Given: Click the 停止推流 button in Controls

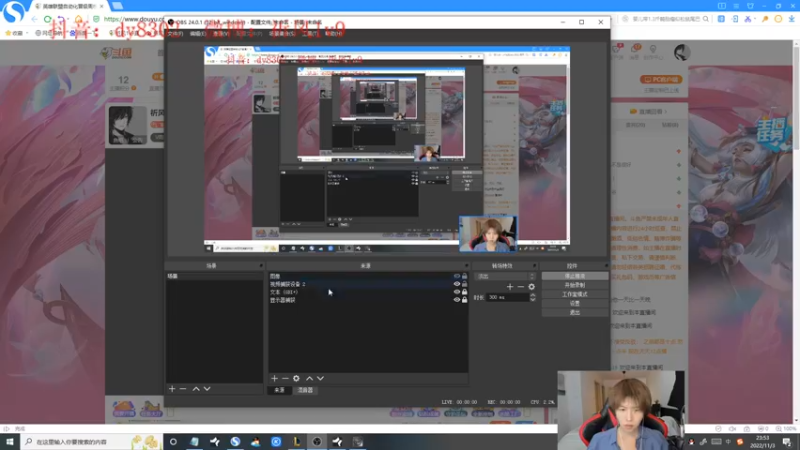Looking at the screenshot, I should (x=574, y=276).
